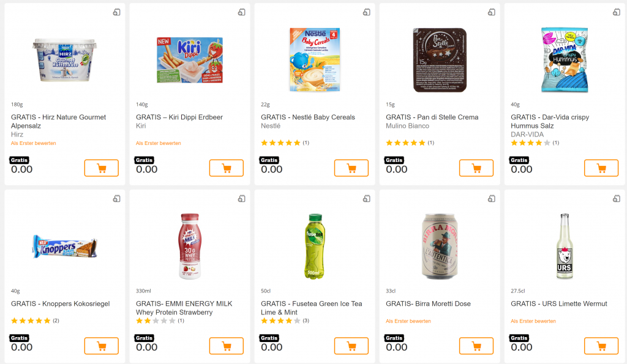627x364 pixels.
Task: Click 'Als Erster bewerten' under Hirz product
Action: click(34, 143)
